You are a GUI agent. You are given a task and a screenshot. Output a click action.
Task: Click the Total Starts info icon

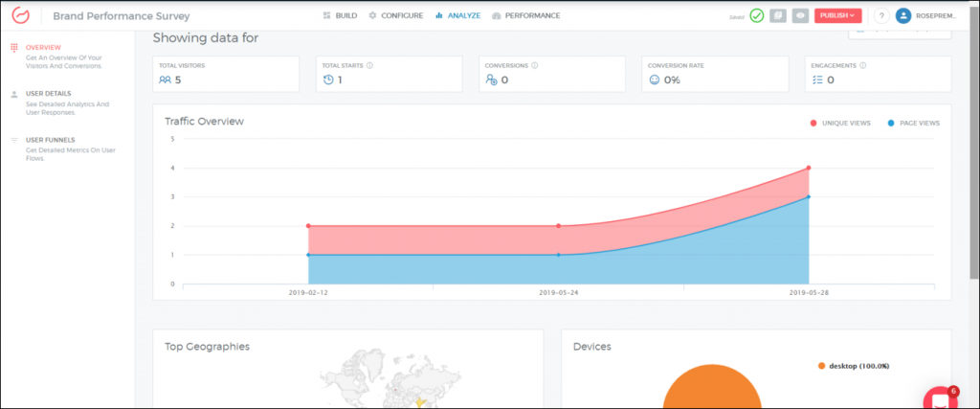369,65
